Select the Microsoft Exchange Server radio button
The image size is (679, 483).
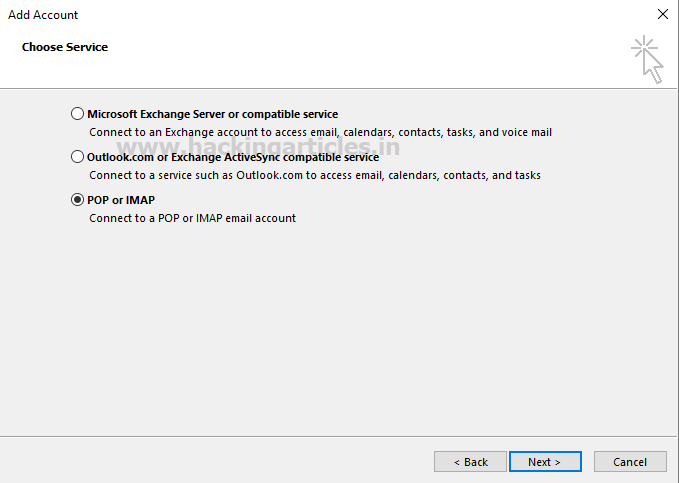(78, 114)
